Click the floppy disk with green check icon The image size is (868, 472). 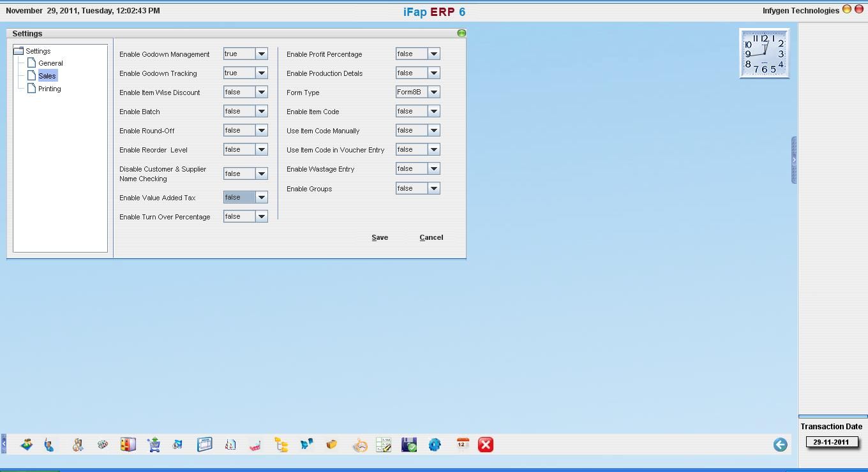(409, 445)
